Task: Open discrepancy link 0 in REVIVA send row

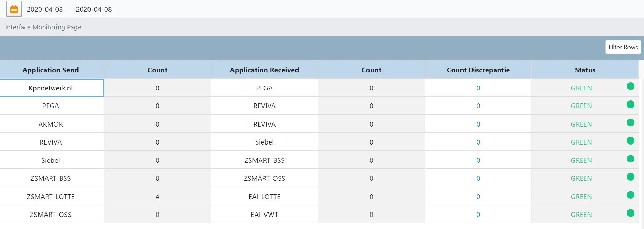Action: click(x=478, y=142)
